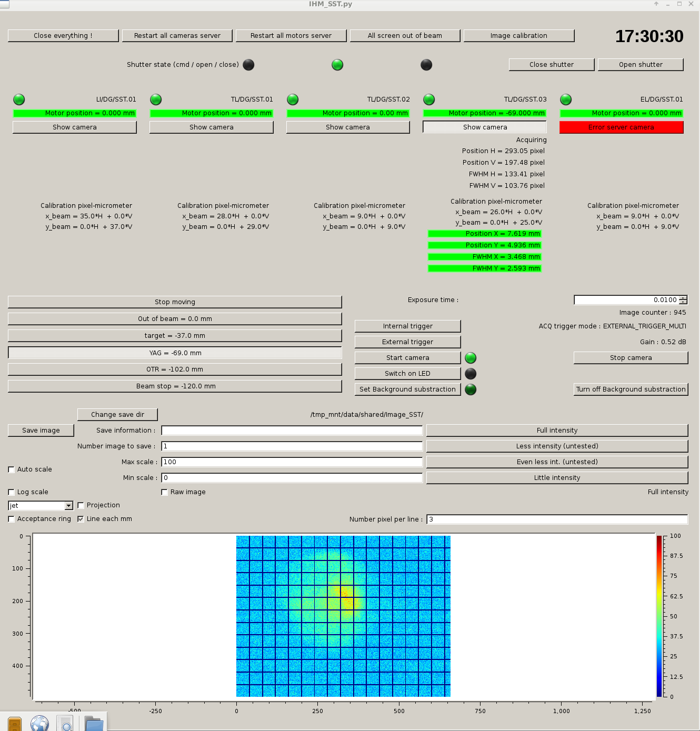Open the jet colormap dropdown
This screenshot has height=731, width=700.
[x=68, y=506]
